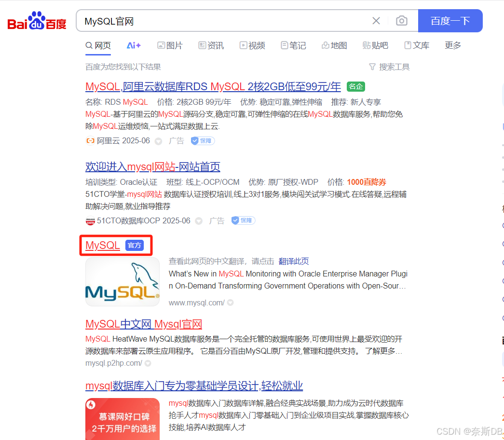
Task: Expand dropdown arrow next to 51CTO数据库OCP 2025-06
Action: click(x=199, y=221)
